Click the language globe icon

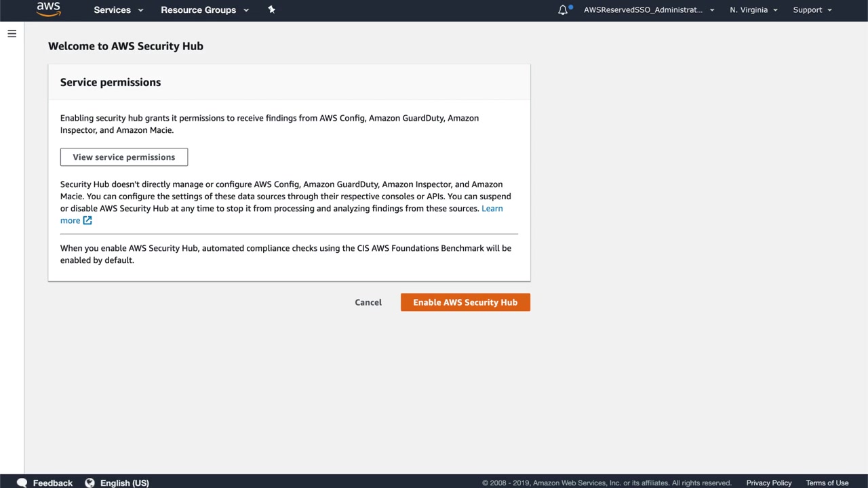coord(90,483)
